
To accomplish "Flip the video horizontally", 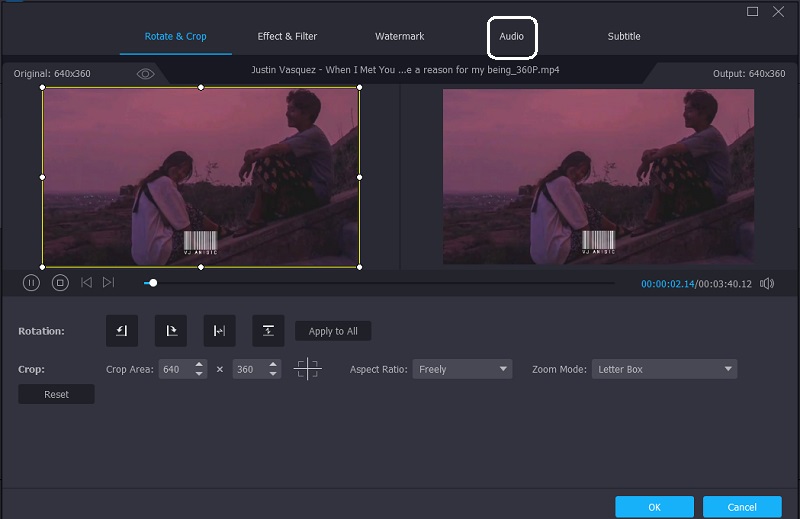I will click(219, 331).
